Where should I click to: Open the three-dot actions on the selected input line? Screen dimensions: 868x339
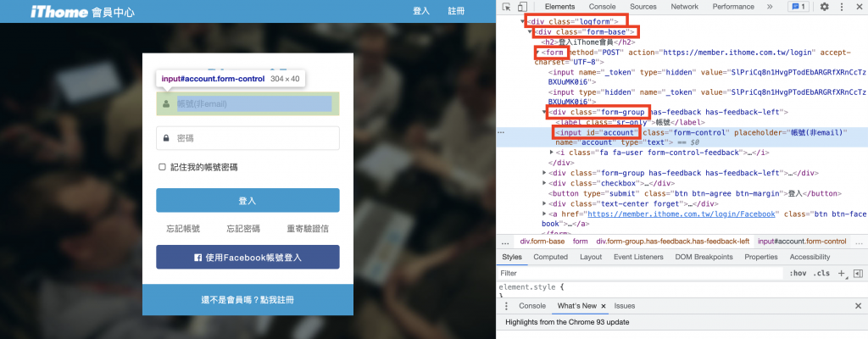tap(501, 132)
